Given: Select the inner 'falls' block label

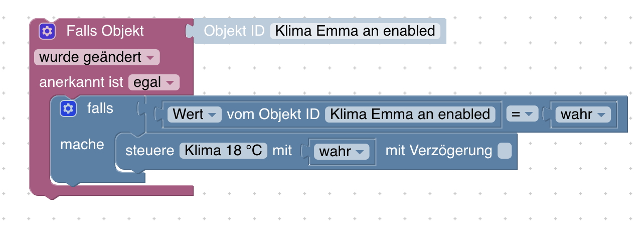Looking at the screenshot, I should [100, 108].
